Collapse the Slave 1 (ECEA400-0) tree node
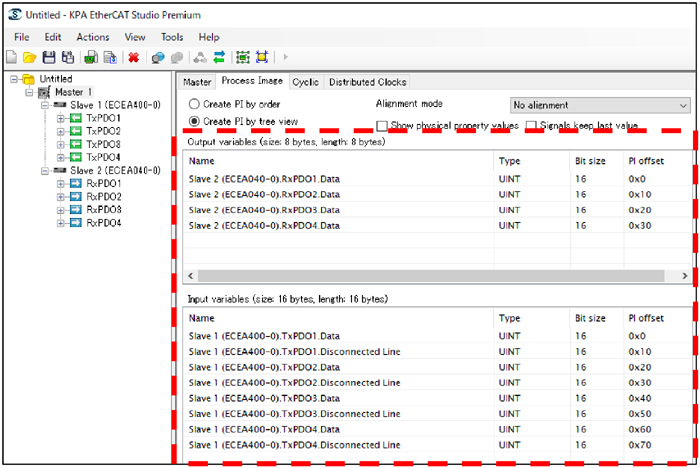This screenshot has height=468, width=700. [x=45, y=106]
